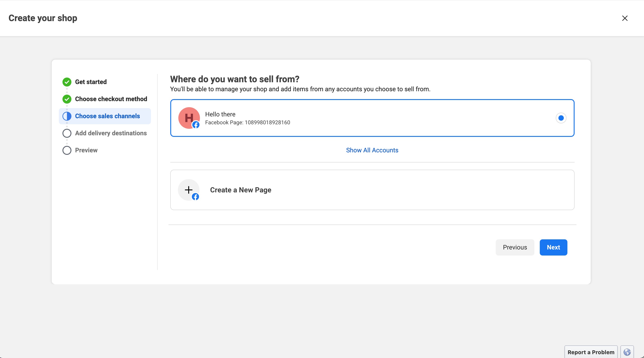Viewport: 644px width, 358px height.
Task: Click the Facebook Page icon for Hello there
Action: (x=196, y=125)
